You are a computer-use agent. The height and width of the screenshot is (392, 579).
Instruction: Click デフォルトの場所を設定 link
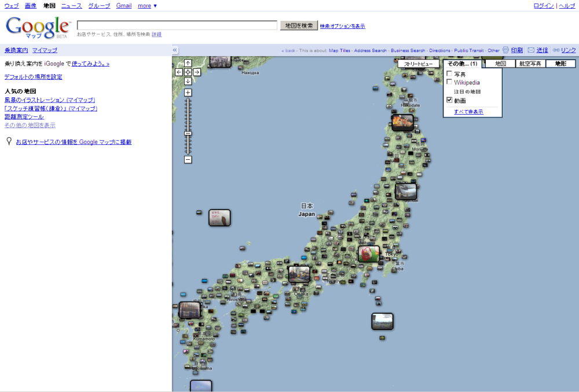point(33,77)
